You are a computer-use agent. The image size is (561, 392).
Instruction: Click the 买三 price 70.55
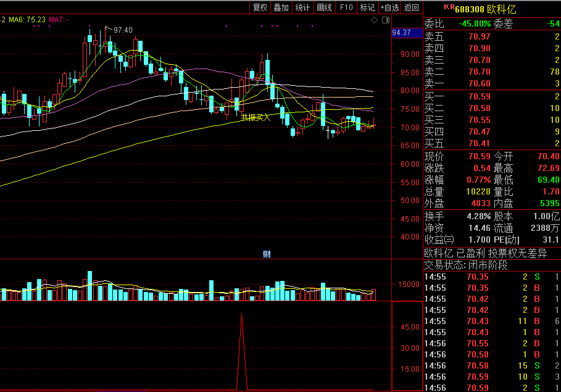(x=480, y=120)
